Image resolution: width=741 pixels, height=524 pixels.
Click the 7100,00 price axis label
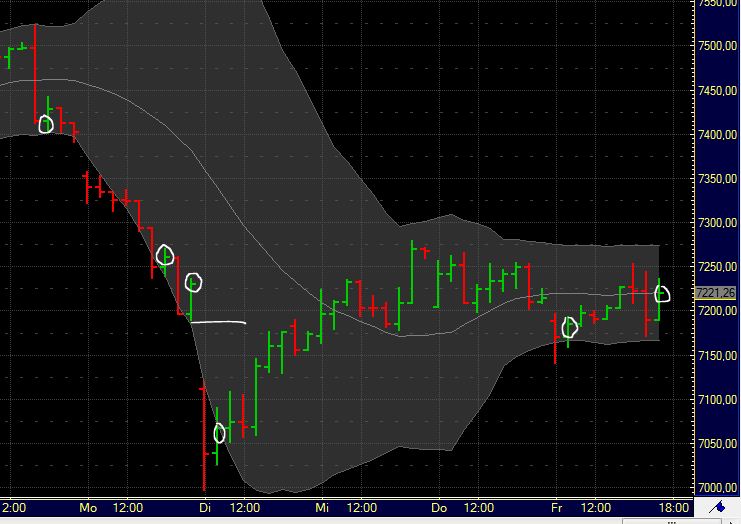[x=717, y=400]
